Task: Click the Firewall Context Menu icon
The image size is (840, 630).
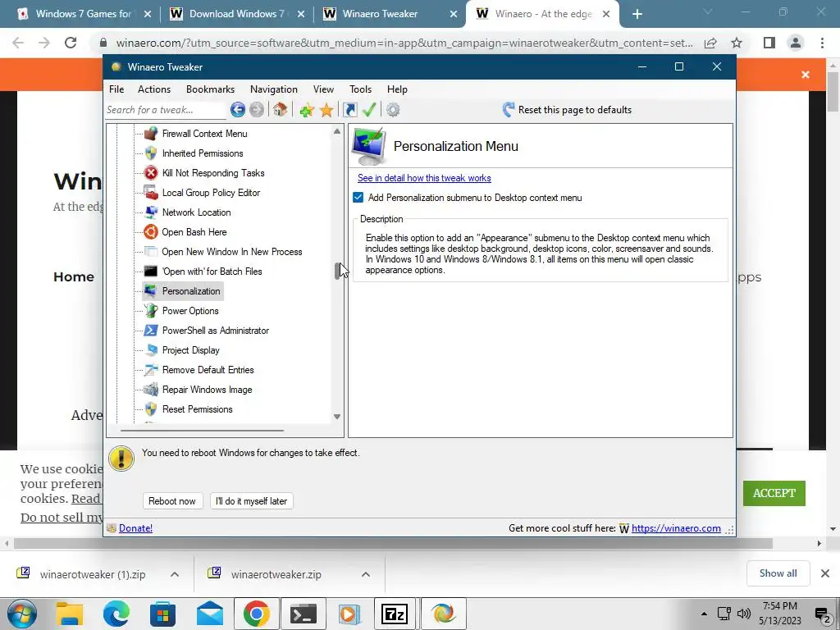Action: coord(151,134)
